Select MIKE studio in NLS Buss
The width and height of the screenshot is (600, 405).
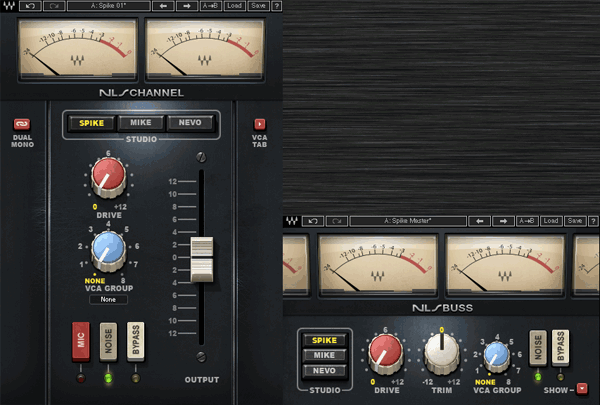coord(324,355)
